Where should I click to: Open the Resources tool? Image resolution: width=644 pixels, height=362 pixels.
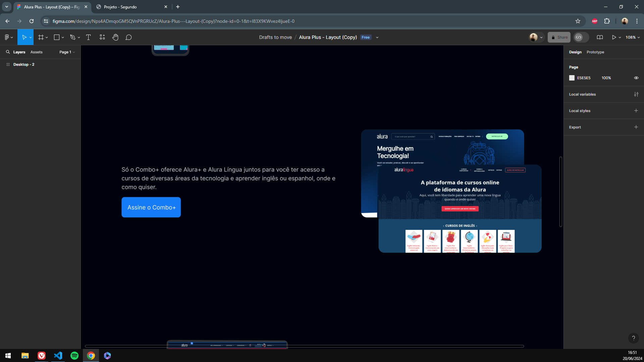pyautogui.click(x=102, y=37)
